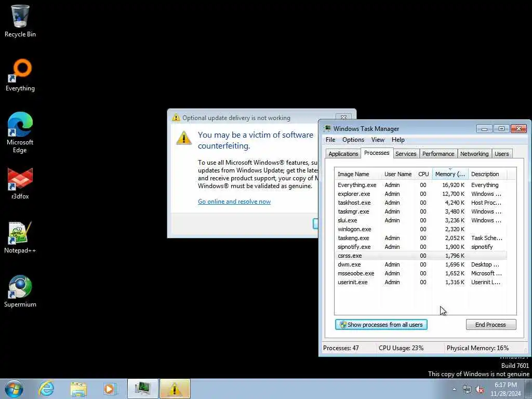This screenshot has width=532, height=399.
Task: Select the r3dfox desktop shortcut
Action: [20, 183]
